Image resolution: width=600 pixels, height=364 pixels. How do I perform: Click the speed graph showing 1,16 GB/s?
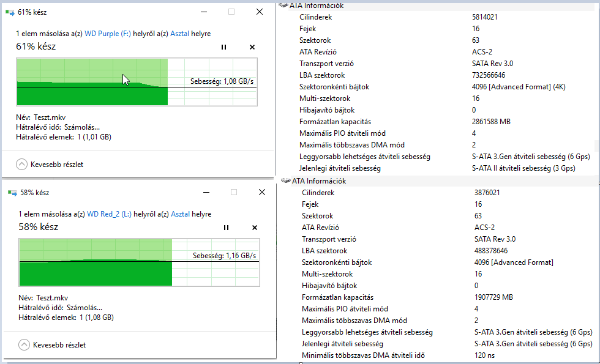pos(140,262)
